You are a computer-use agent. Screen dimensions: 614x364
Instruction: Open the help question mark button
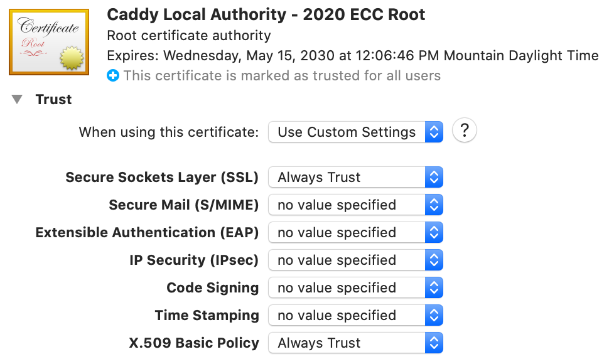(x=464, y=130)
